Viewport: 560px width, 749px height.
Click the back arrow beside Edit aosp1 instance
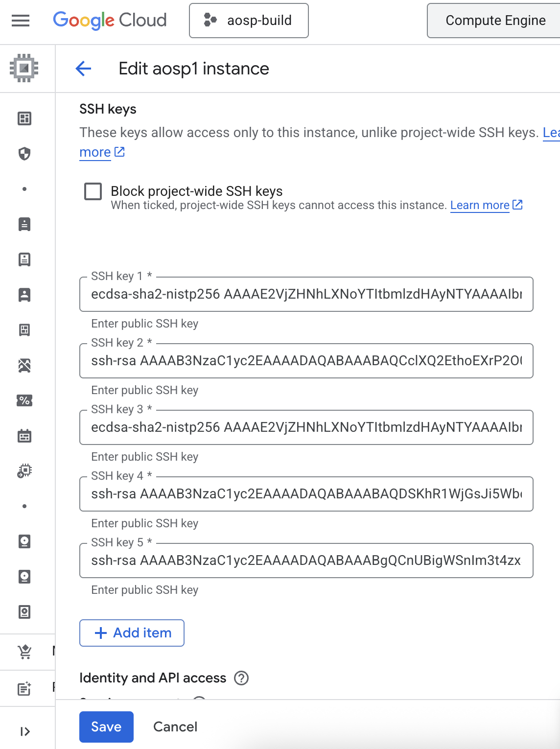[x=83, y=69]
